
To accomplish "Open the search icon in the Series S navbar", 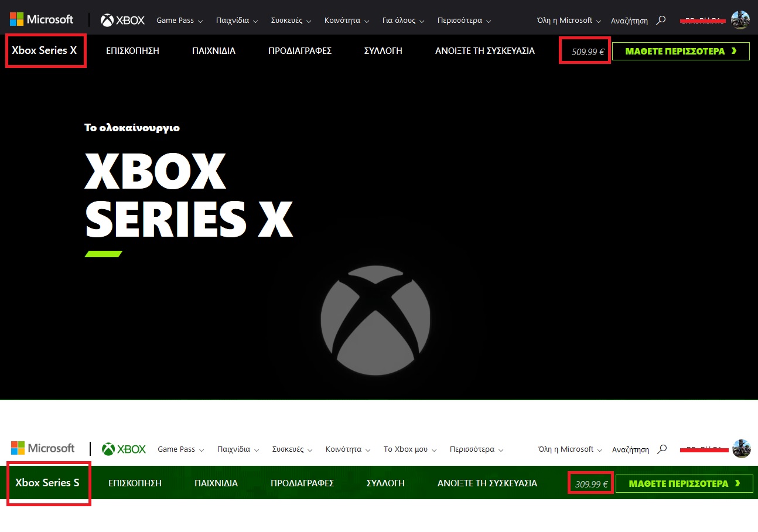I will click(x=661, y=449).
